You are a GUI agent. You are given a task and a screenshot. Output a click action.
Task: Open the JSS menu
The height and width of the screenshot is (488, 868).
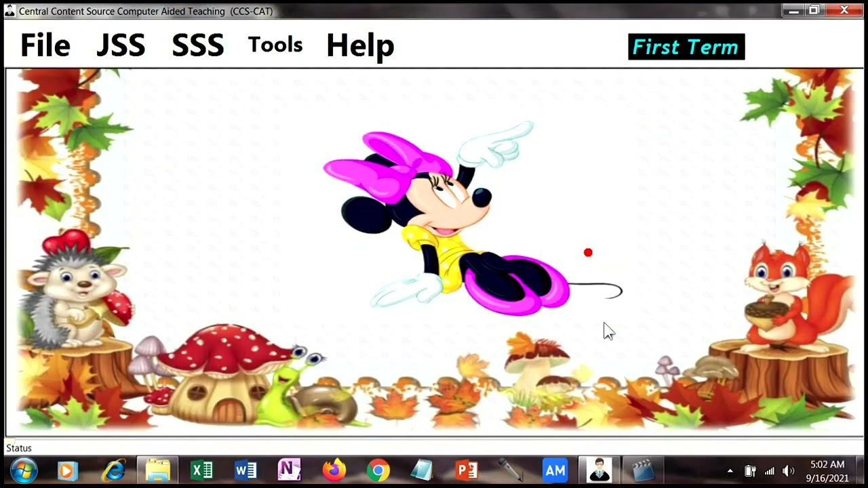click(121, 45)
